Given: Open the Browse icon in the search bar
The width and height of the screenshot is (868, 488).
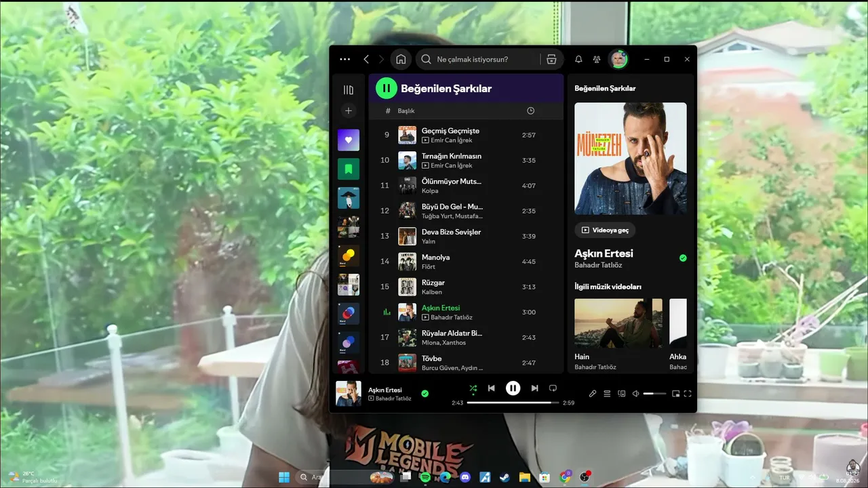Looking at the screenshot, I should [551, 59].
